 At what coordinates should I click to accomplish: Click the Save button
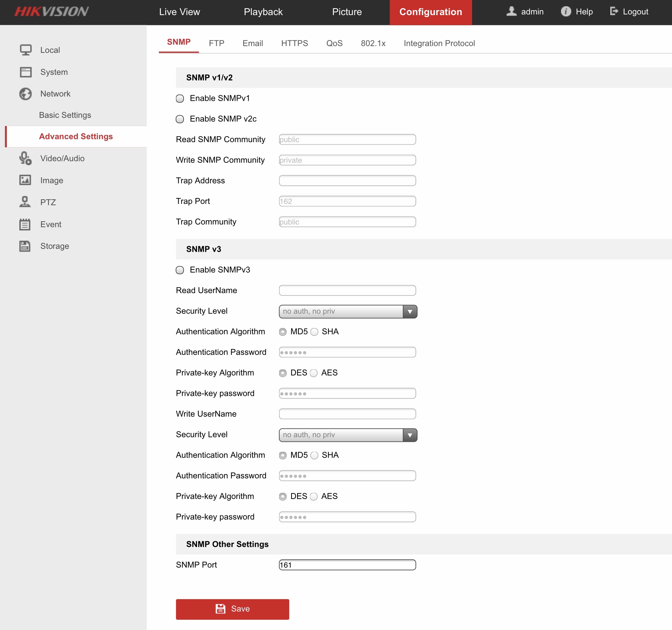pos(233,609)
